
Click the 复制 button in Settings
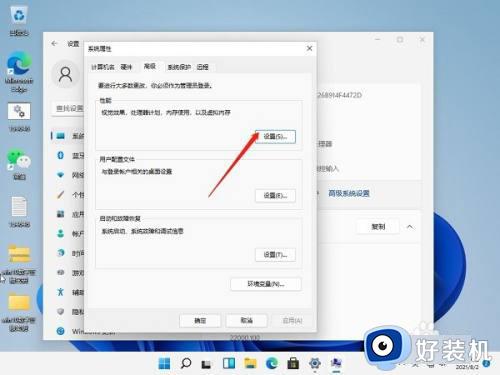point(378,227)
